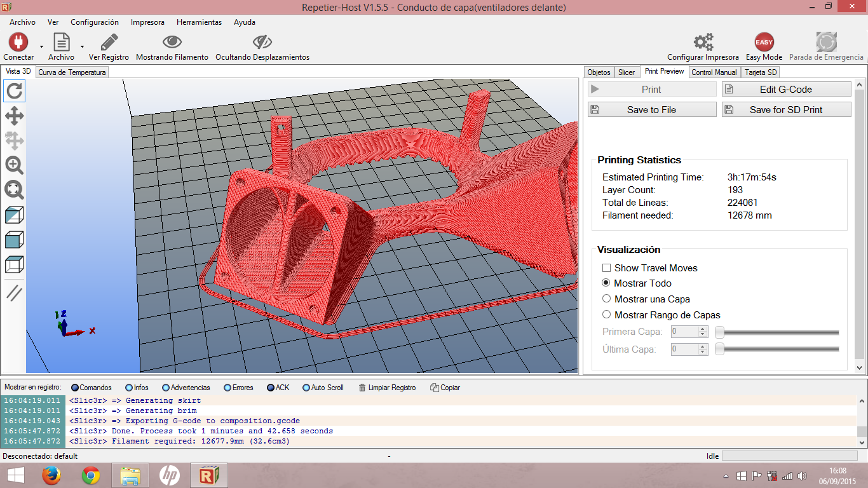Toggle the Easy Mode red button
This screenshot has height=488, width=868.
click(764, 42)
